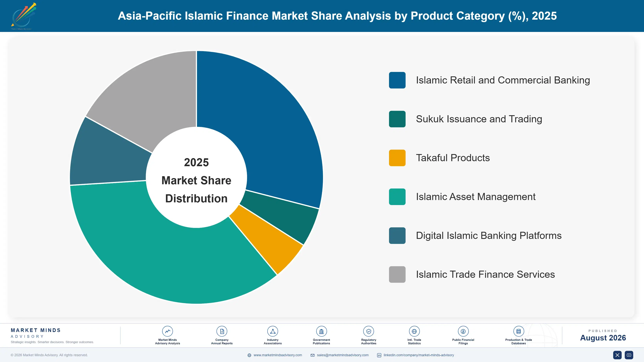Click the chart title in the header

pos(337,16)
